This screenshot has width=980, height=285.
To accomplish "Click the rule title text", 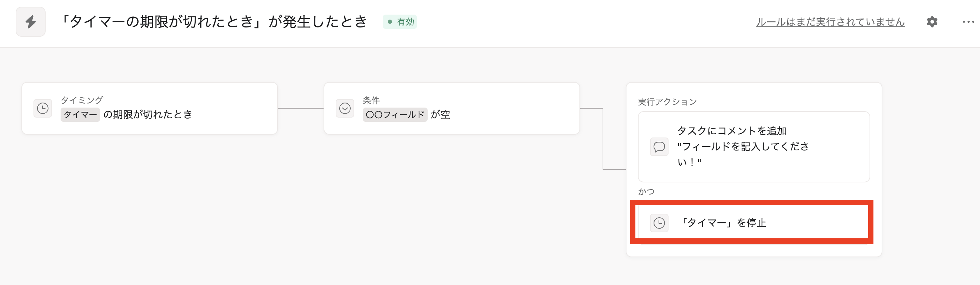I will [x=214, y=22].
